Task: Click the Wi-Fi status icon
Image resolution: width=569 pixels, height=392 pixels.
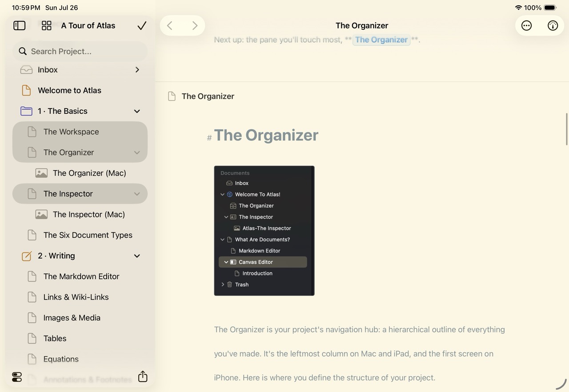Action: pos(518,8)
